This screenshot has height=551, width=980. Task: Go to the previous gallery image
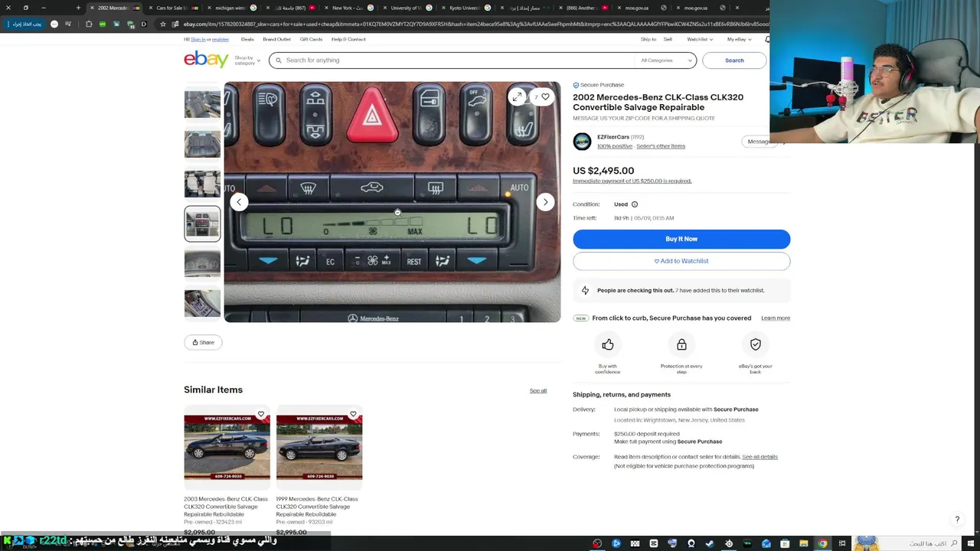[239, 202]
